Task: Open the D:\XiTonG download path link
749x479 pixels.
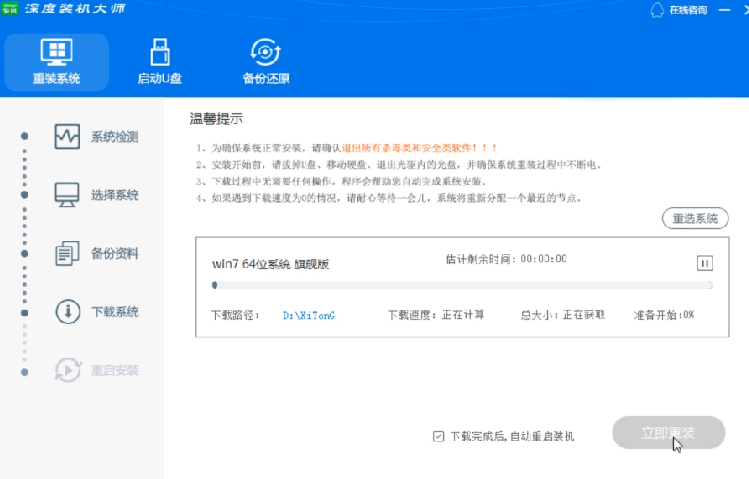Action: click(x=308, y=315)
